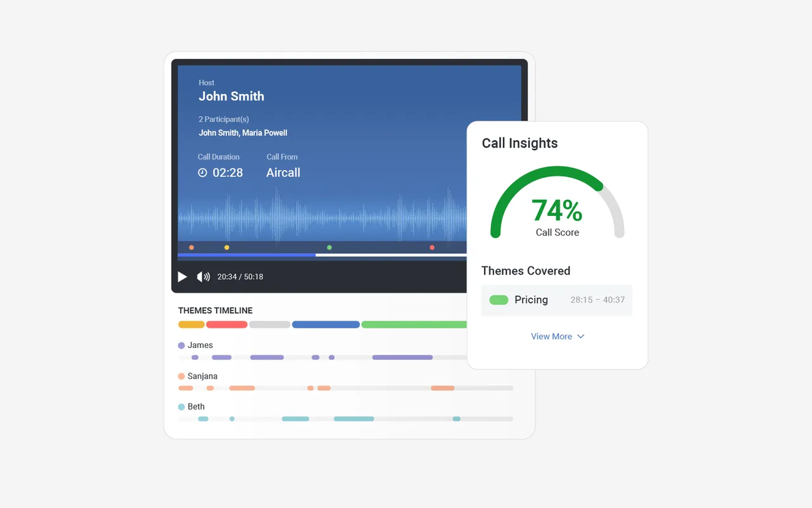The image size is (812, 508).
Task: Select the Sanjana speaker label
Action: click(x=202, y=376)
